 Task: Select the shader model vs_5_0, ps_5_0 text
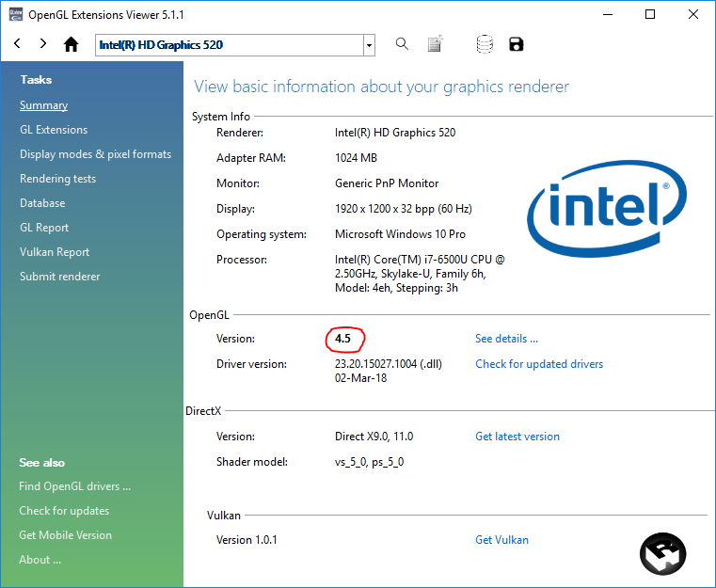click(369, 462)
